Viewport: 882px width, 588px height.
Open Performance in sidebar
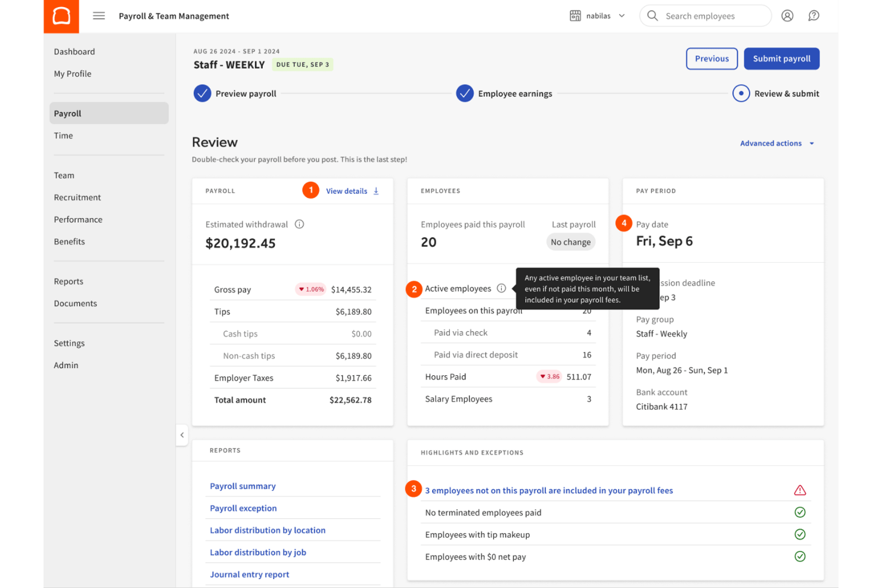point(78,220)
